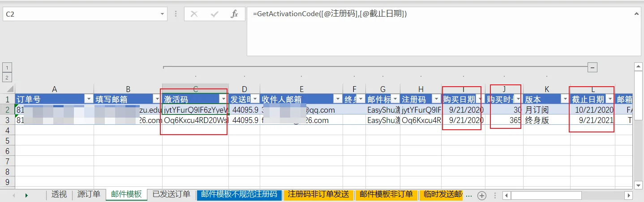Screen dimensions: 644x202
Task: Click the vertical scrollbar down arrow
Action: click(638, 185)
